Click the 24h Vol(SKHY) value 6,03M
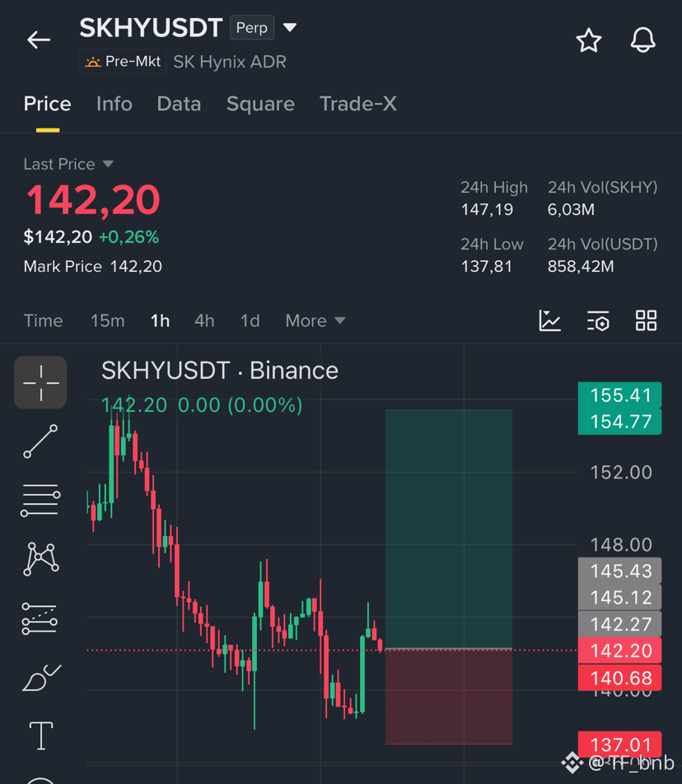This screenshot has width=682, height=784. pos(571,209)
